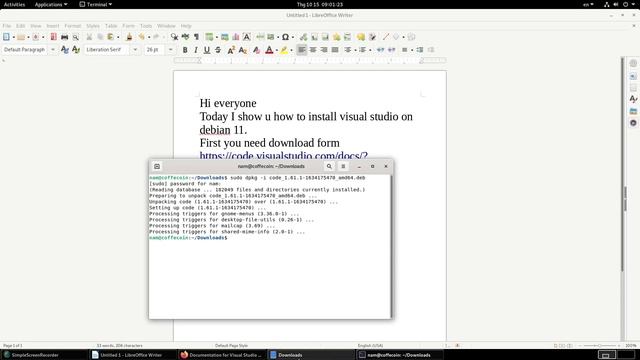Open Navigator icon in right sidebar
This screenshot has height=360, width=640.
[633, 123]
